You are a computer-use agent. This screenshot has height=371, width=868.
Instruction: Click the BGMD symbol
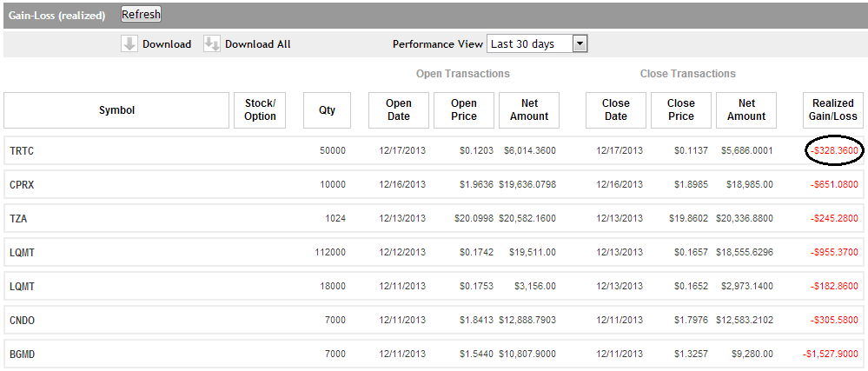[23, 354]
